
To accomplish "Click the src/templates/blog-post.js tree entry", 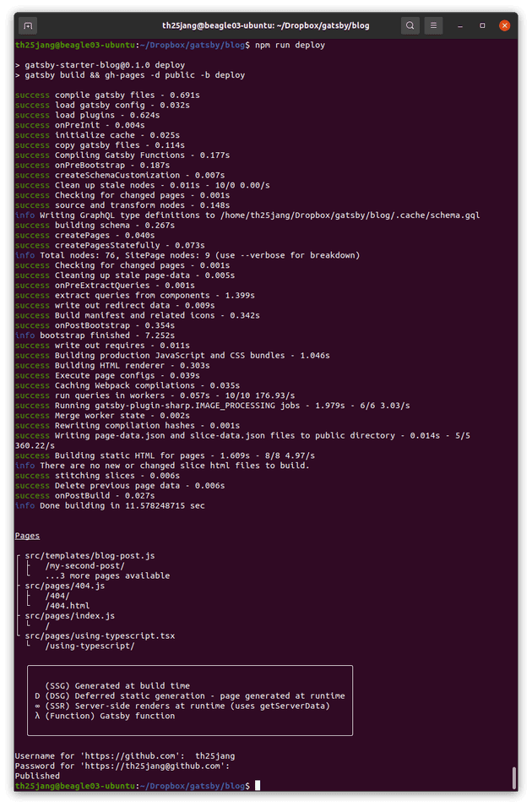I will point(90,555).
